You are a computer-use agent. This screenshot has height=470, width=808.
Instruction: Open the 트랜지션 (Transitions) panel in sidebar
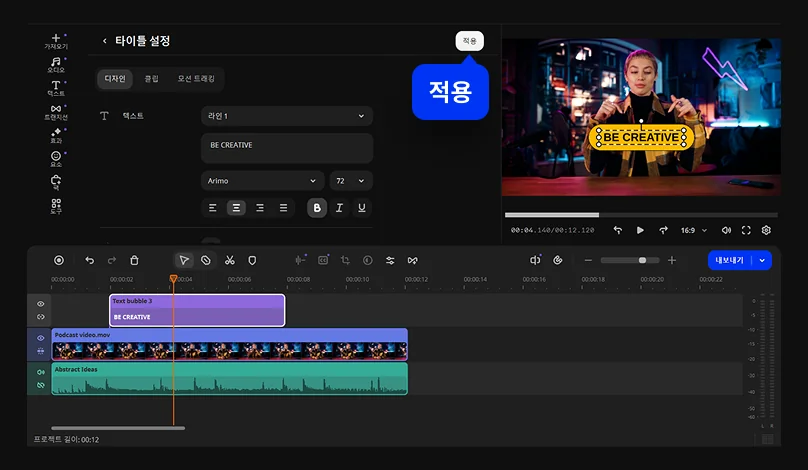click(x=56, y=112)
